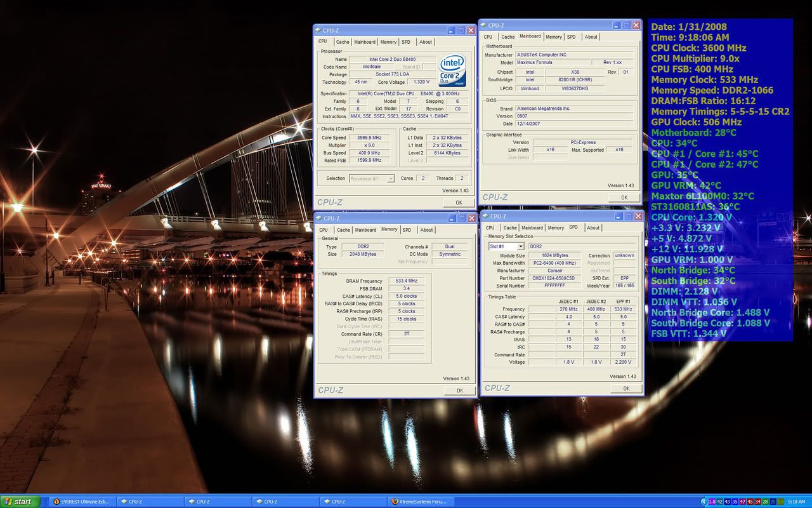Click the title bar icon of the CPU-Z CPU window
812x508 pixels.
[x=319, y=30]
